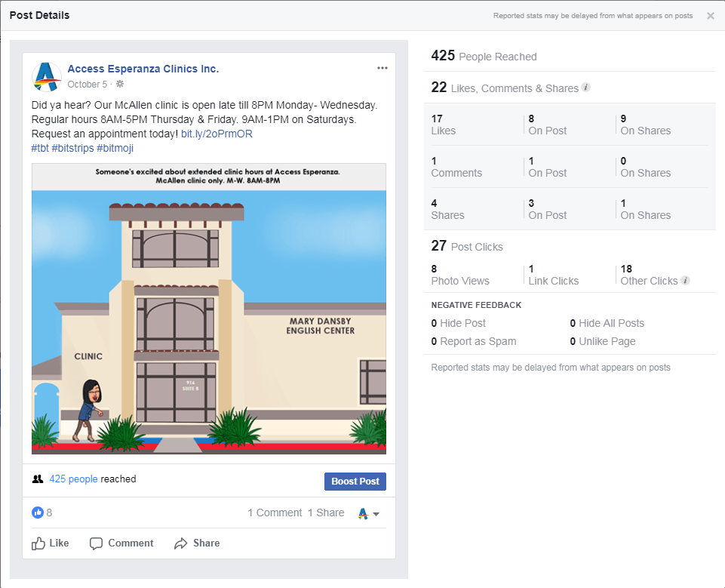Click the 425 people reached link

(73, 479)
